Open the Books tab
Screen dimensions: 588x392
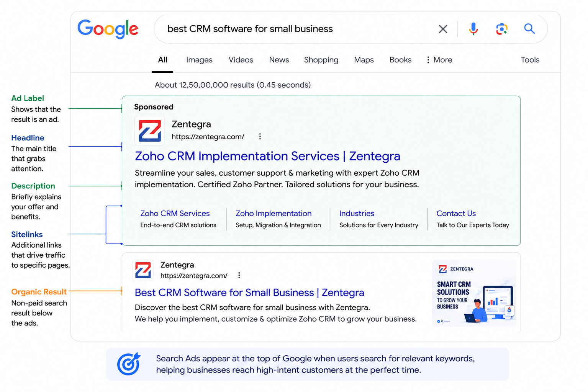pyautogui.click(x=400, y=60)
